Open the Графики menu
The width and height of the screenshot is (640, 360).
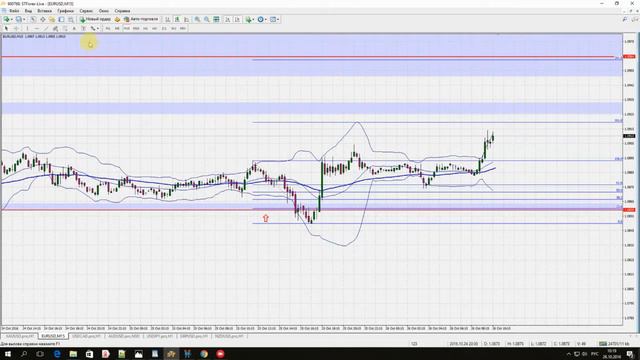point(65,11)
